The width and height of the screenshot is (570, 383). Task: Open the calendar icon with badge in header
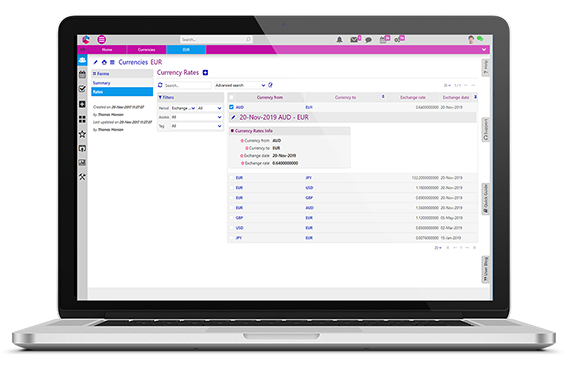[x=383, y=40]
